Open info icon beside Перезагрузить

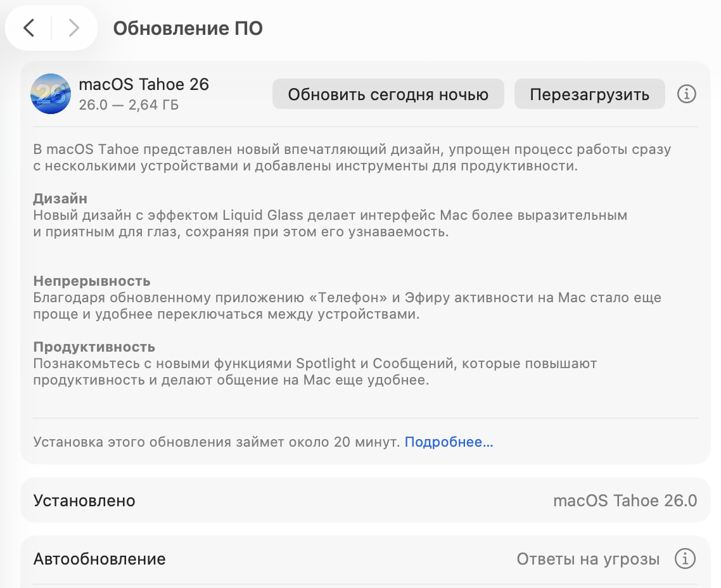coord(687,94)
